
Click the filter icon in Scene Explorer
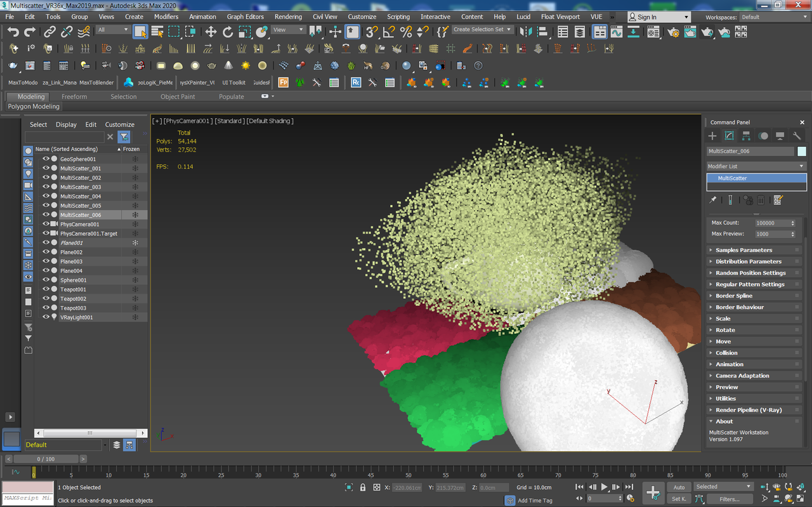coord(124,136)
